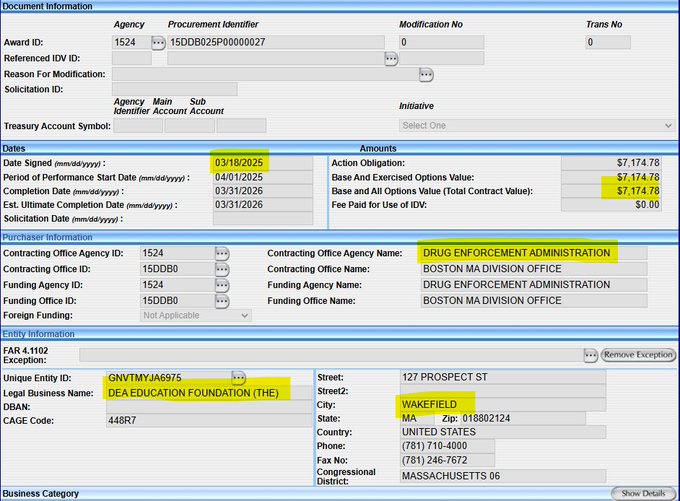Open the Contracting Office ID lookup ellipsis

(222, 269)
